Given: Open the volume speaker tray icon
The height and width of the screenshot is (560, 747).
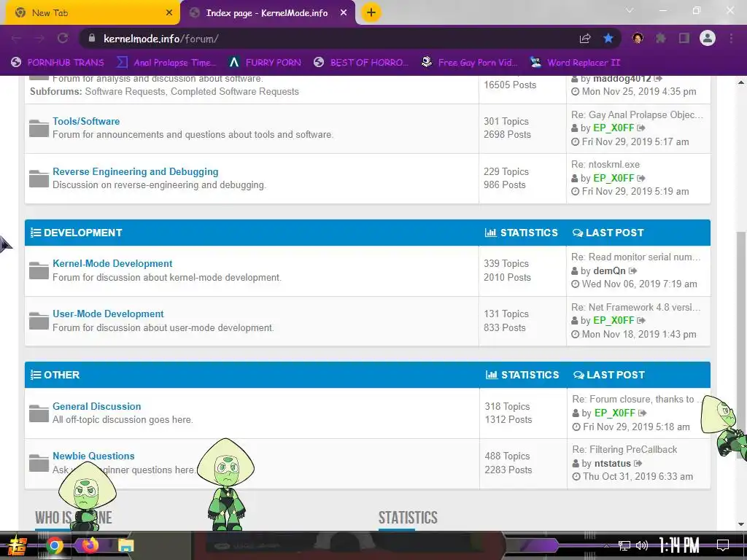Looking at the screenshot, I should [x=642, y=545].
